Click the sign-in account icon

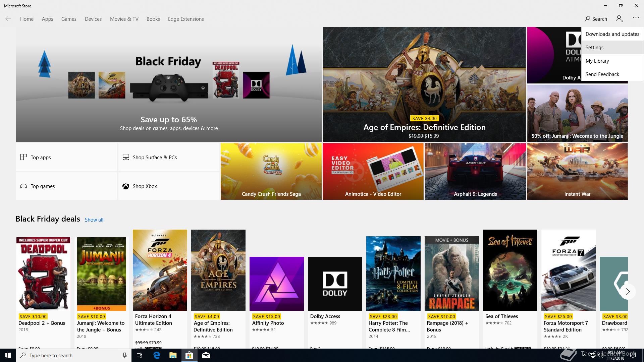pyautogui.click(x=620, y=19)
